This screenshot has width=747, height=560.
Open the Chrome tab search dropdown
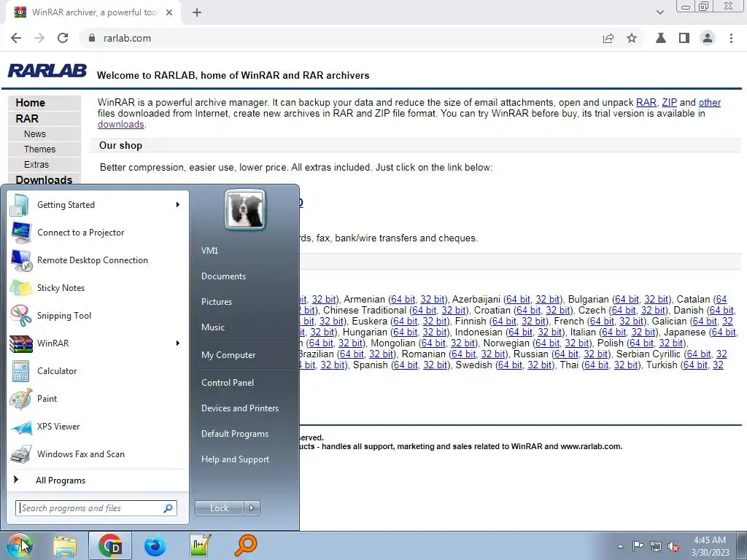coord(659,12)
